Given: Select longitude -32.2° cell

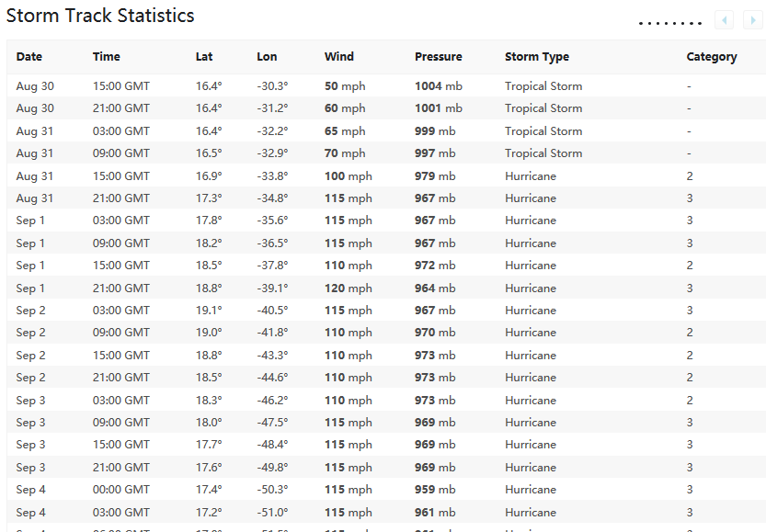Looking at the screenshot, I should click(272, 131).
